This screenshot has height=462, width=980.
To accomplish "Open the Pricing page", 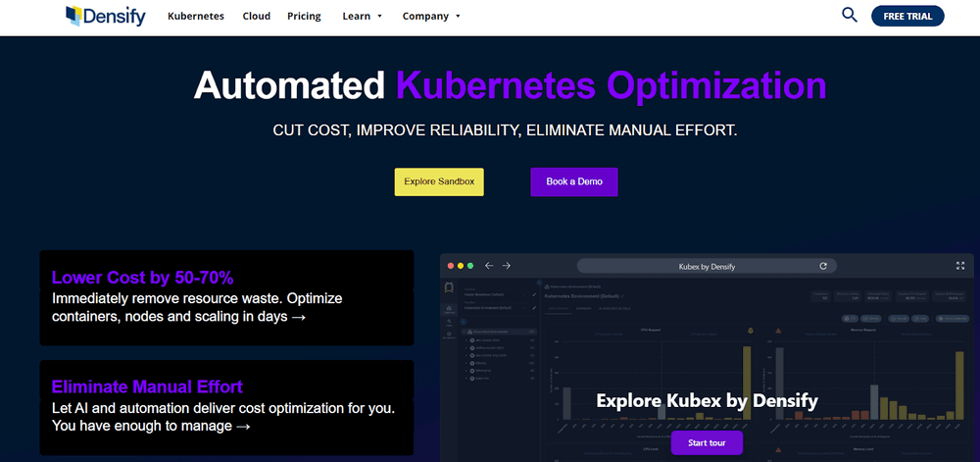I will (x=304, y=17).
